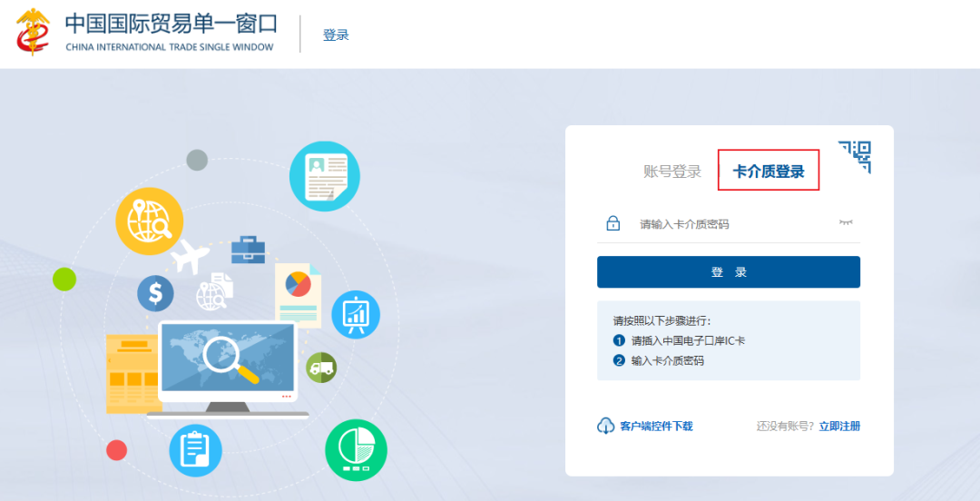This screenshot has width=980, height=501.
Task: Click the cloud download icon
Action: 605,426
